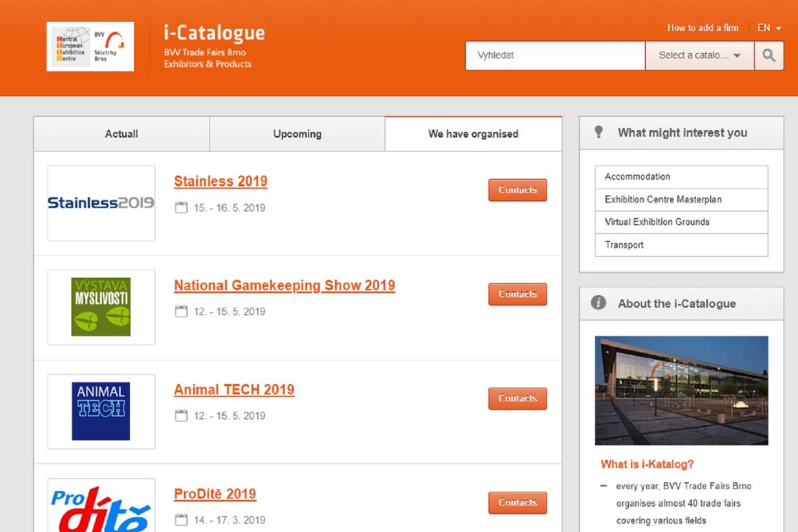Open the Stainless 2019 logo thumbnail
The image size is (798, 532).
tap(101, 203)
